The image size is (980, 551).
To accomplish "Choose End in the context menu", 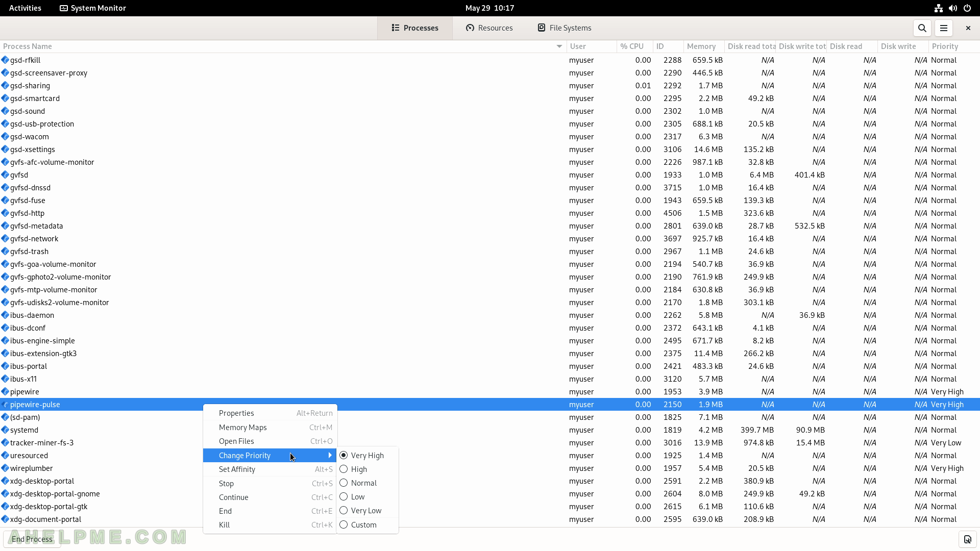I will pos(269,511).
